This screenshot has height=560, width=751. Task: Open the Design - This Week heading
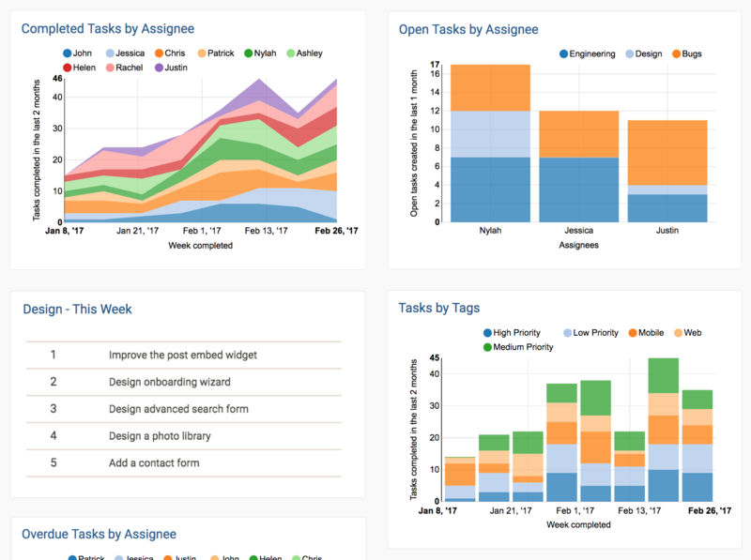77,309
